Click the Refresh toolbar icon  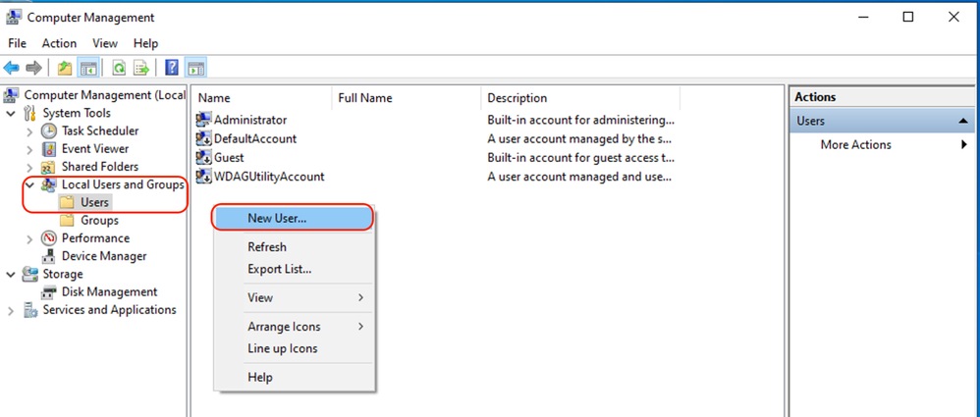point(119,68)
